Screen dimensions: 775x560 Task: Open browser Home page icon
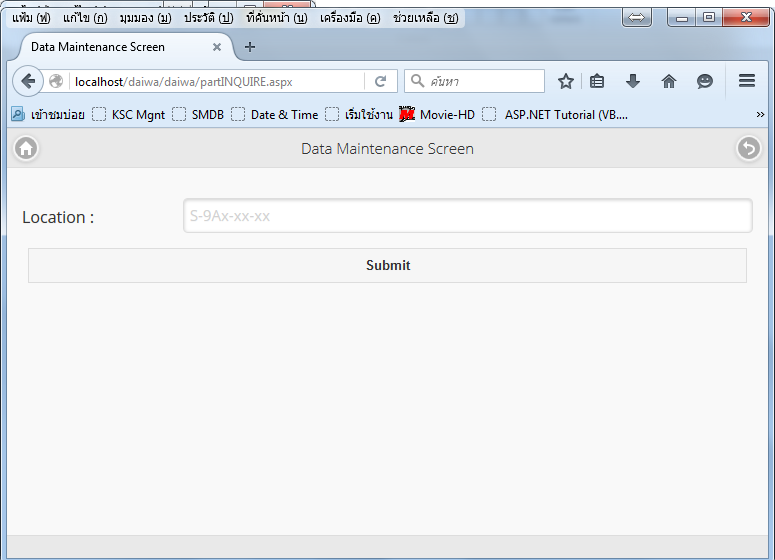pos(668,81)
